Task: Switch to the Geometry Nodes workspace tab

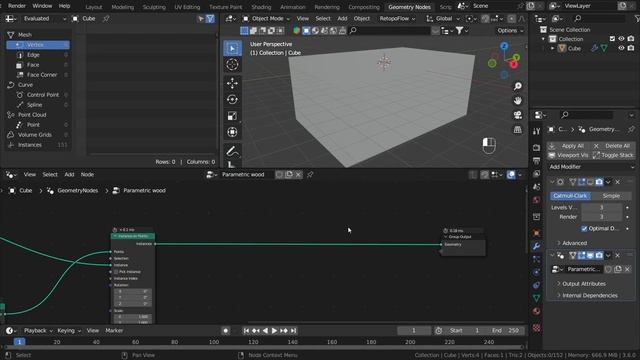Action: pos(409,7)
